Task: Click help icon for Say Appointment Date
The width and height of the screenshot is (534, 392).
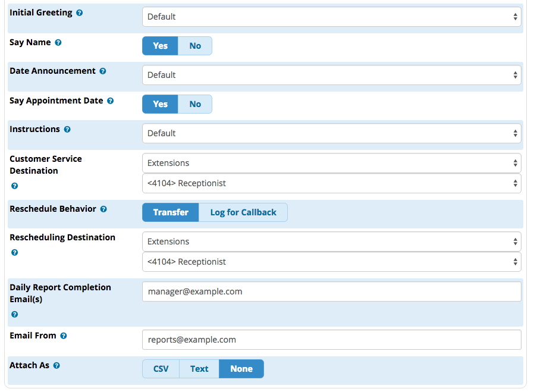Action: coord(111,101)
